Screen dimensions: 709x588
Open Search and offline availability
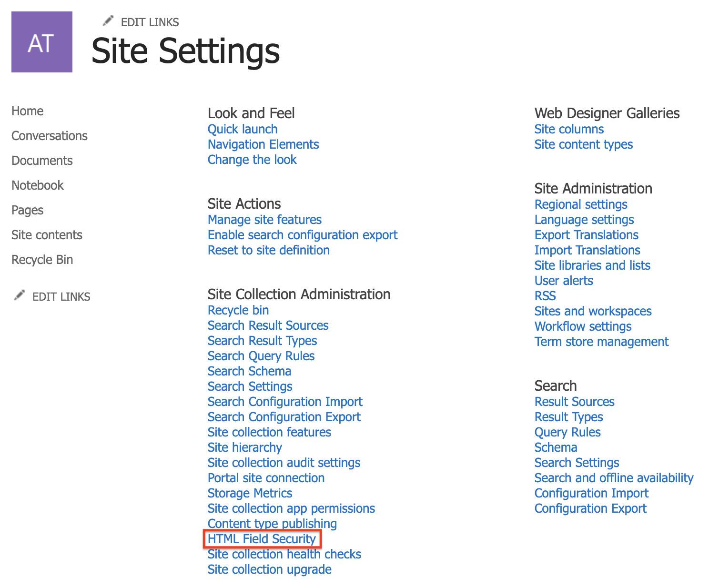614,478
